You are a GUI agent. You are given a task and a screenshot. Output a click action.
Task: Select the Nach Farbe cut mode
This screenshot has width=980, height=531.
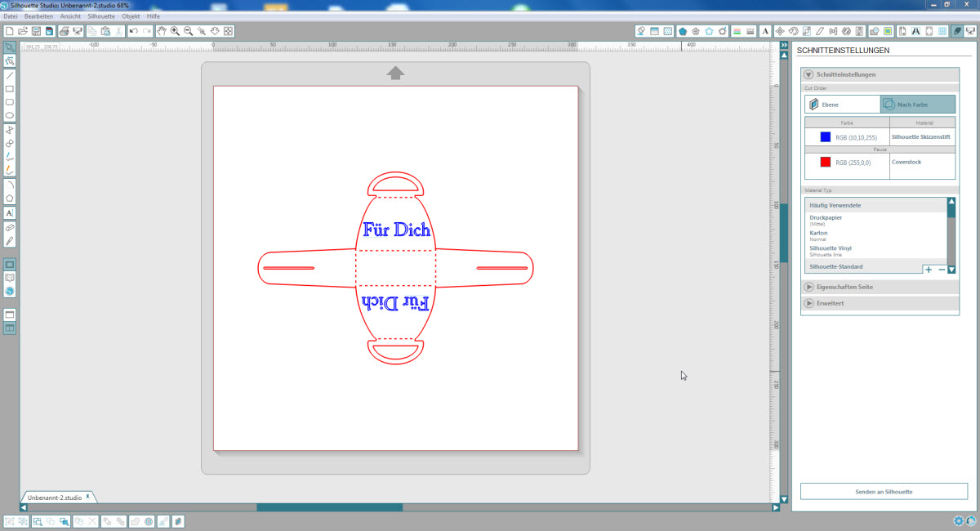point(918,105)
